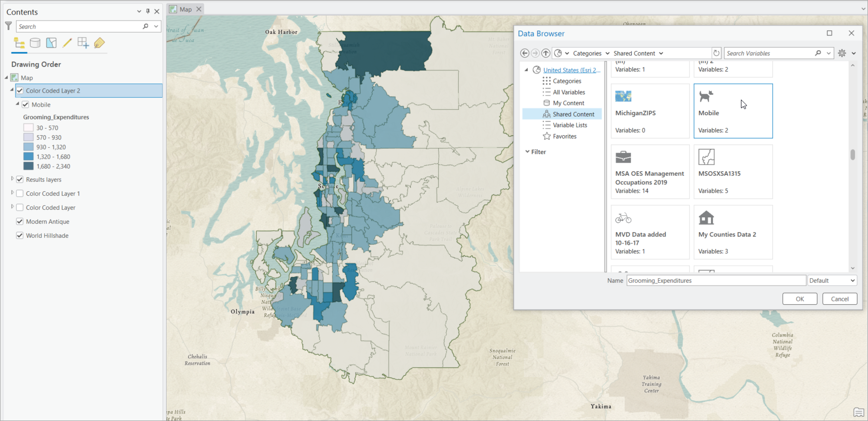
Task: Open Data Browser settings gear
Action: (842, 53)
